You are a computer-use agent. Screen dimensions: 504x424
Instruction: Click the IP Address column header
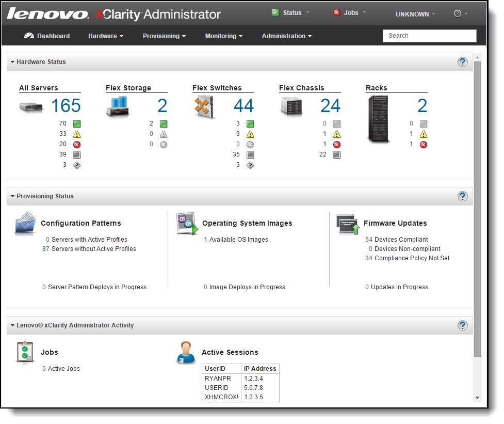coord(260,369)
